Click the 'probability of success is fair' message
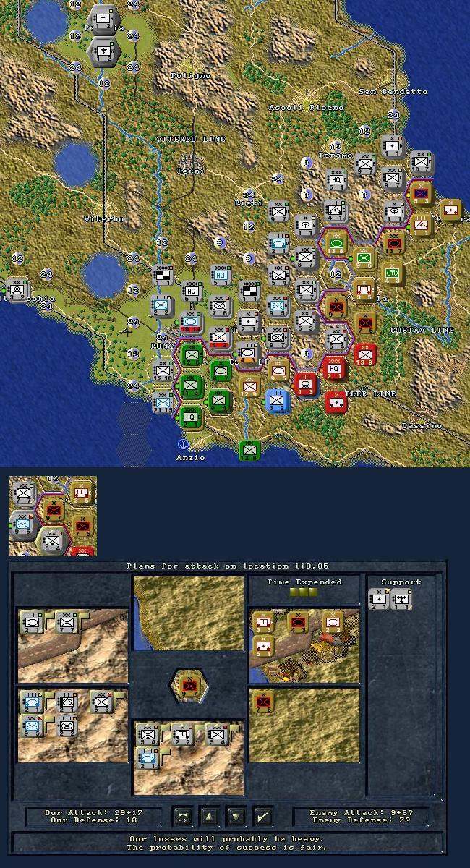Viewport: 470px width, 868px height. click(227, 847)
